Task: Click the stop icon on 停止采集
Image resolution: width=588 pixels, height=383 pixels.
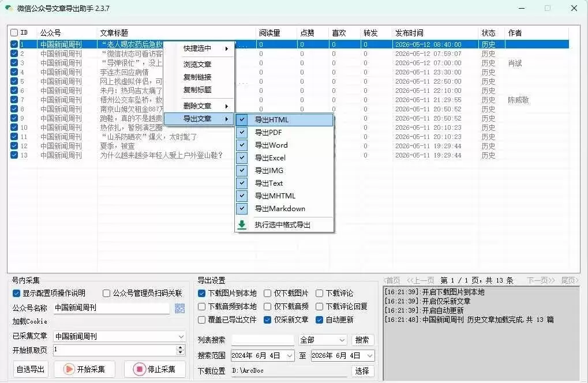Action: click(139, 369)
